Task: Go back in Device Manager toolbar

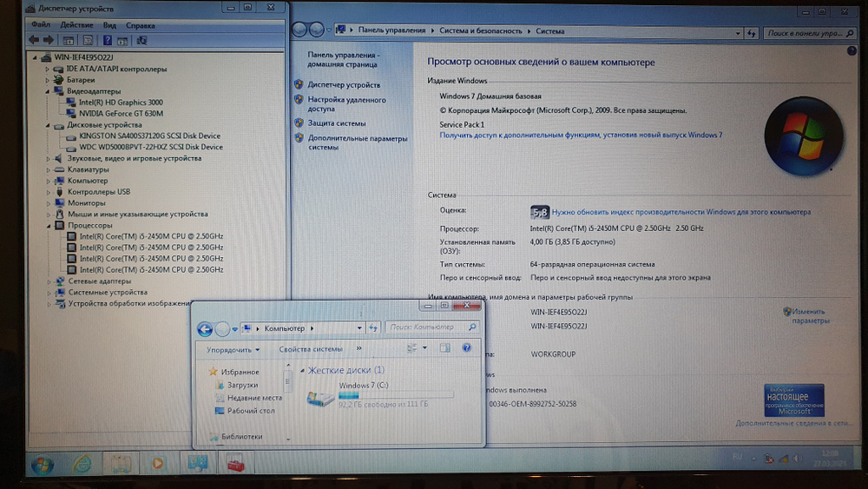Action: click(x=34, y=40)
